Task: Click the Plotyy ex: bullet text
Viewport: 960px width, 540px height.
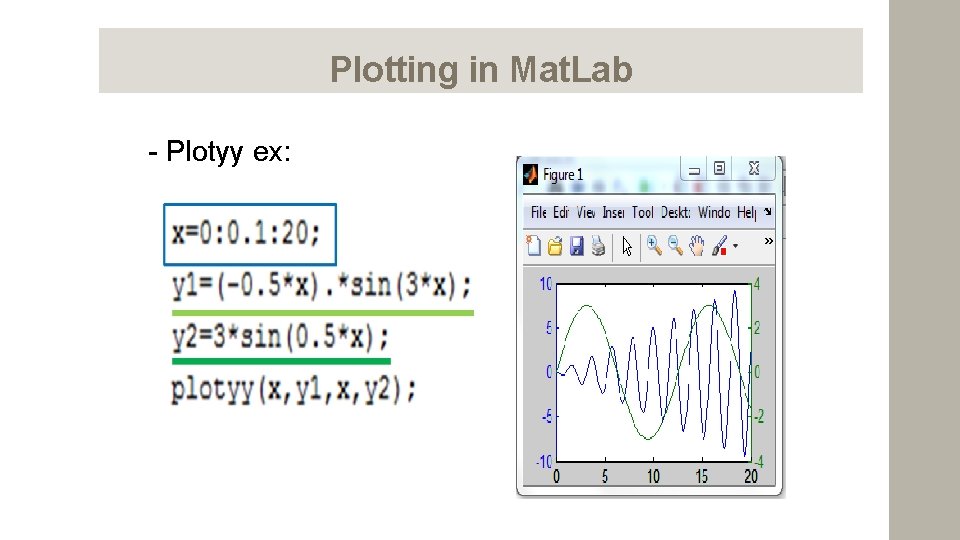Action: [220, 151]
